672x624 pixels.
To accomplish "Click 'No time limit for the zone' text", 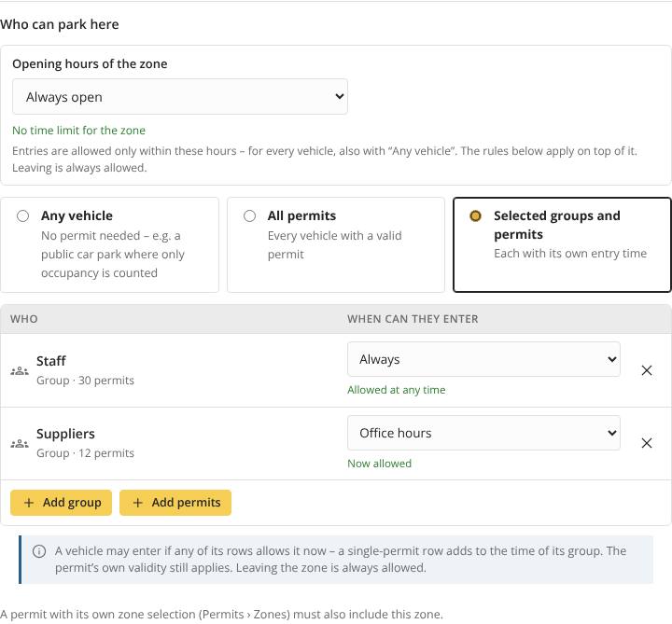I will click(78, 131).
